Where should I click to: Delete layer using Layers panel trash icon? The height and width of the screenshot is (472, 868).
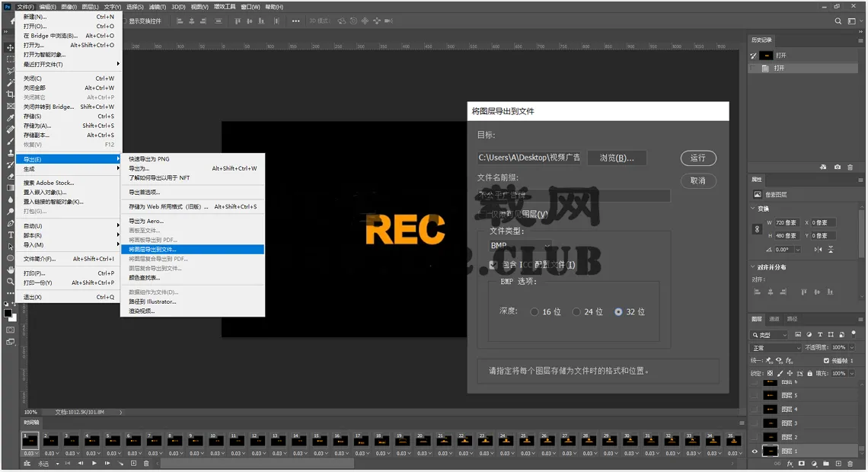tap(850, 464)
